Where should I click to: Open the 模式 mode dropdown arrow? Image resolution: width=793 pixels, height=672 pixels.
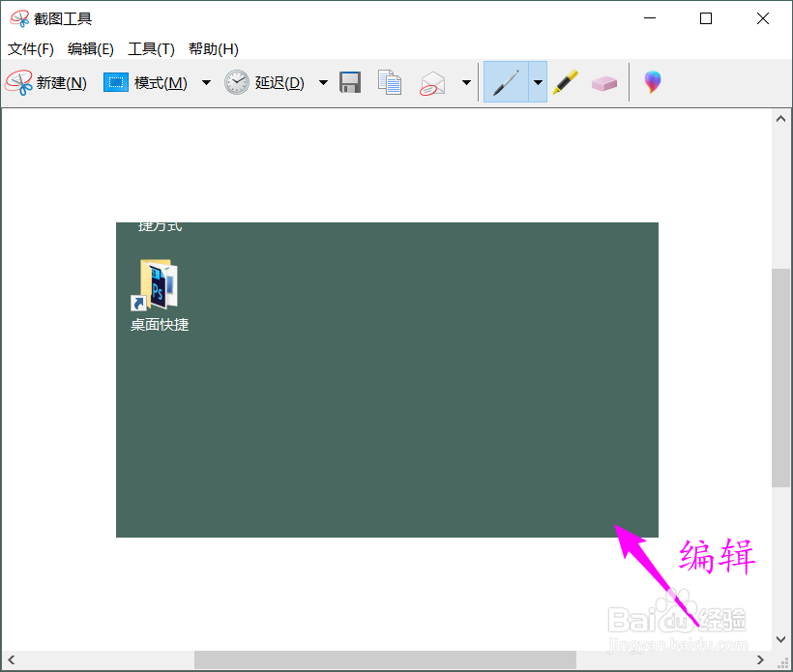pyautogui.click(x=206, y=82)
